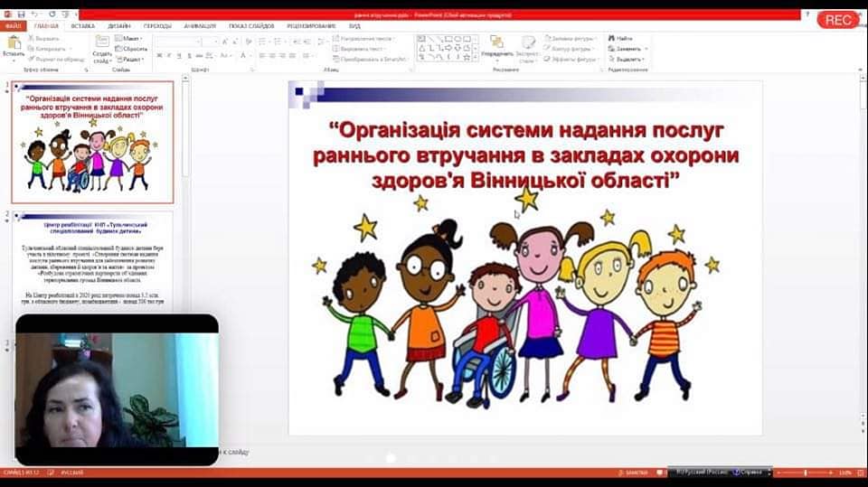Click the increase font size icon
The width and height of the screenshot is (868, 487).
225,42
